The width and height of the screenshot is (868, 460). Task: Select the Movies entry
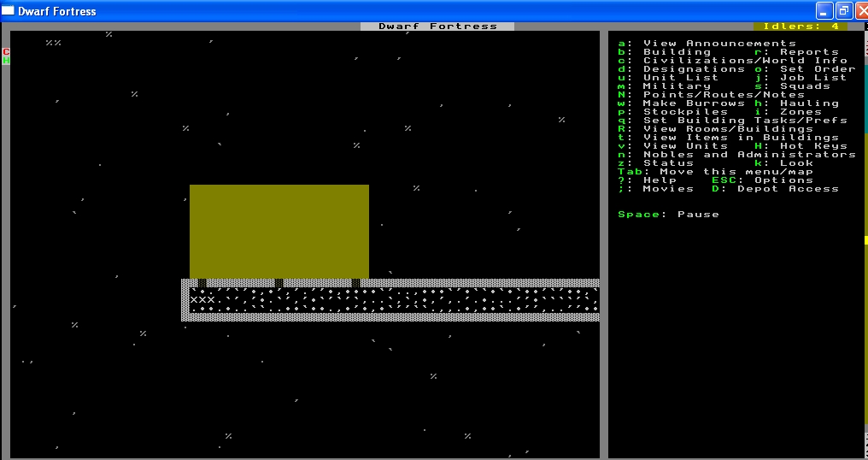(x=656, y=189)
